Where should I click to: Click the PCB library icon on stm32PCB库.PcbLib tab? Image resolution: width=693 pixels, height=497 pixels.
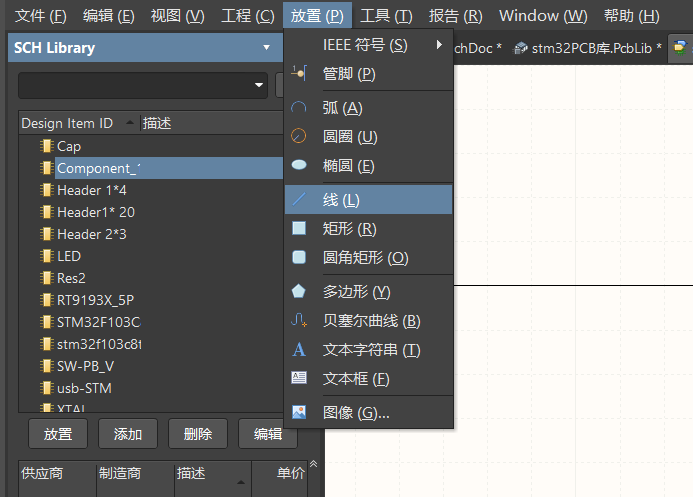click(521, 48)
